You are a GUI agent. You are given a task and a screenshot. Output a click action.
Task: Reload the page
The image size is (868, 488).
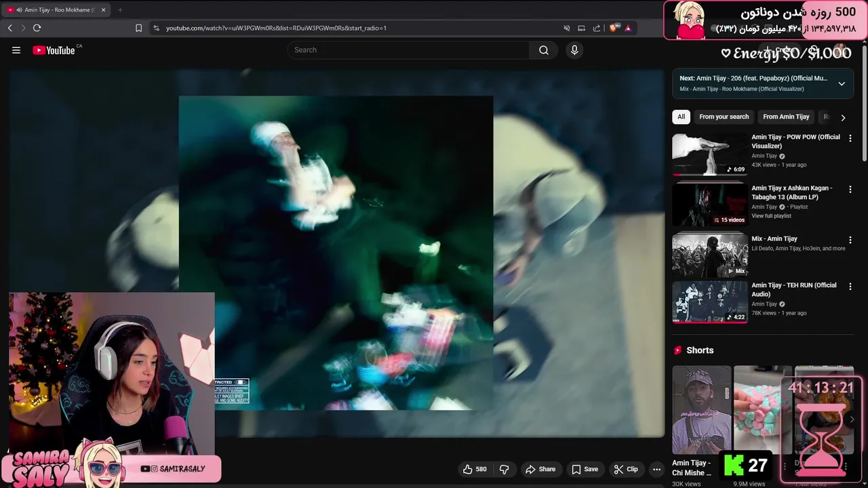click(x=37, y=28)
